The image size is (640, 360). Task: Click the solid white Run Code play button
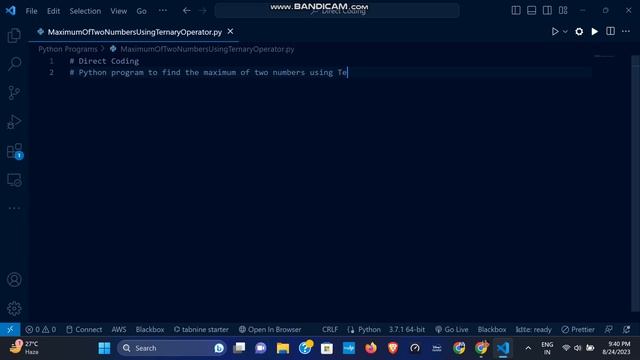pyautogui.click(x=595, y=31)
